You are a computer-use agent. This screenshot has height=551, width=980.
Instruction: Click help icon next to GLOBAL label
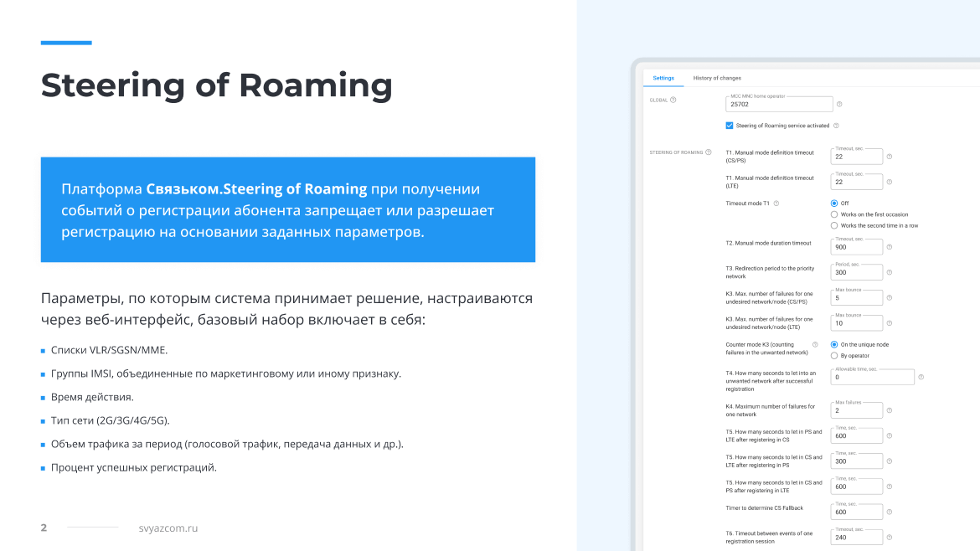(x=673, y=100)
